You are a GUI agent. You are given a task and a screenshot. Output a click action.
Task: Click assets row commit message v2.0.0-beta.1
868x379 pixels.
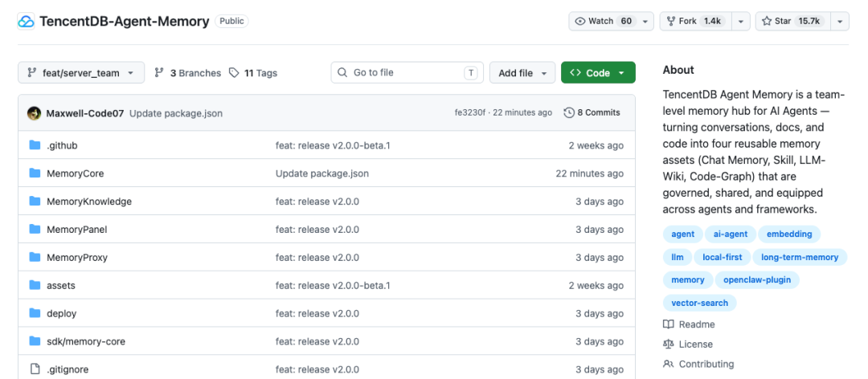coord(333,286)
